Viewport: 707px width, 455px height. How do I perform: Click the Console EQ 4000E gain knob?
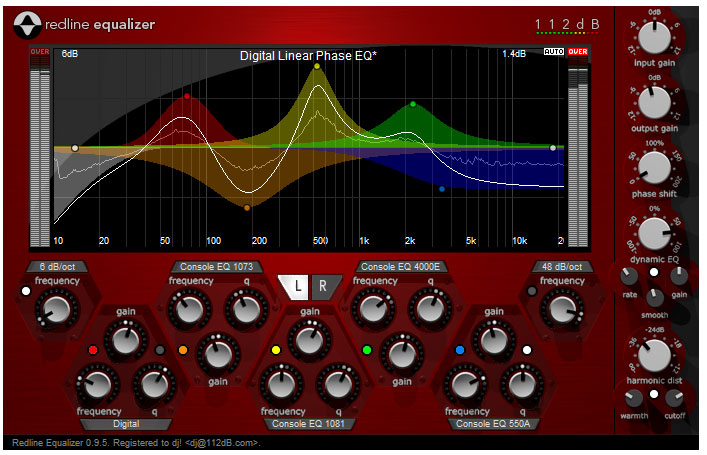tap(402, 355)
